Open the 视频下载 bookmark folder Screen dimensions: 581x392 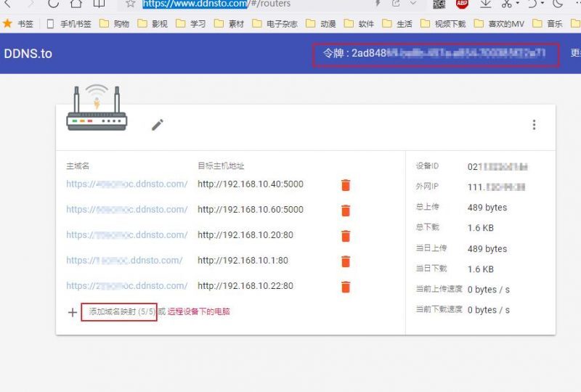point(443,24)
